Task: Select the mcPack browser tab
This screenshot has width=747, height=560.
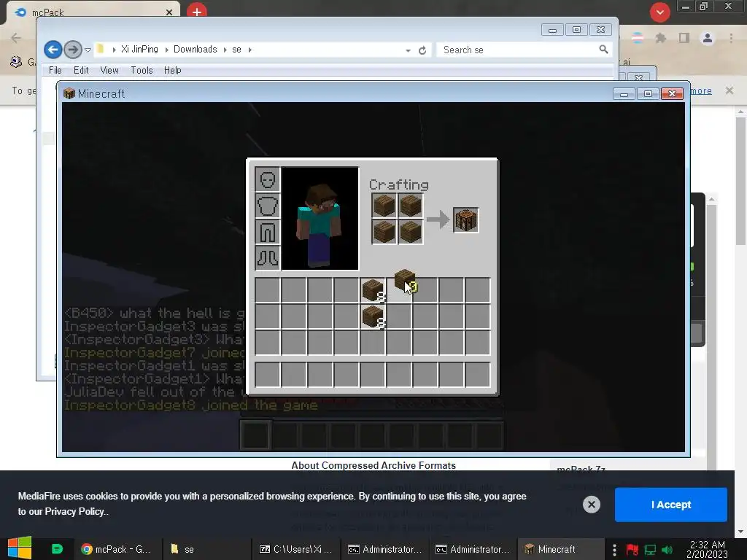Action: (x=93, y=12)
